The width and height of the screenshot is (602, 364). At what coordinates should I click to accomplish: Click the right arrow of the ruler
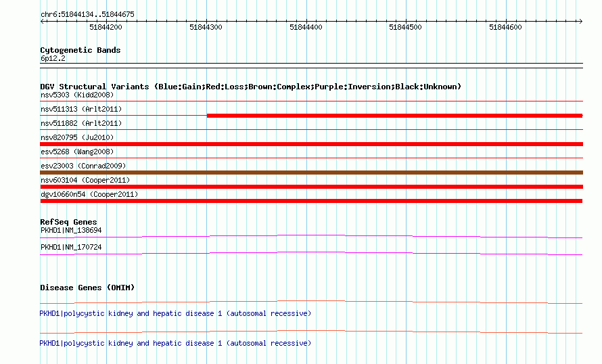[580, 21]
